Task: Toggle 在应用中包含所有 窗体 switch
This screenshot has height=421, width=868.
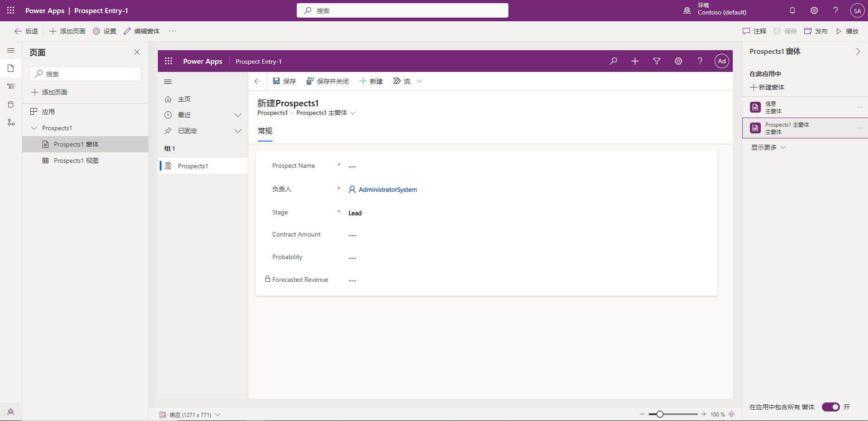Action: coord(830,407)
